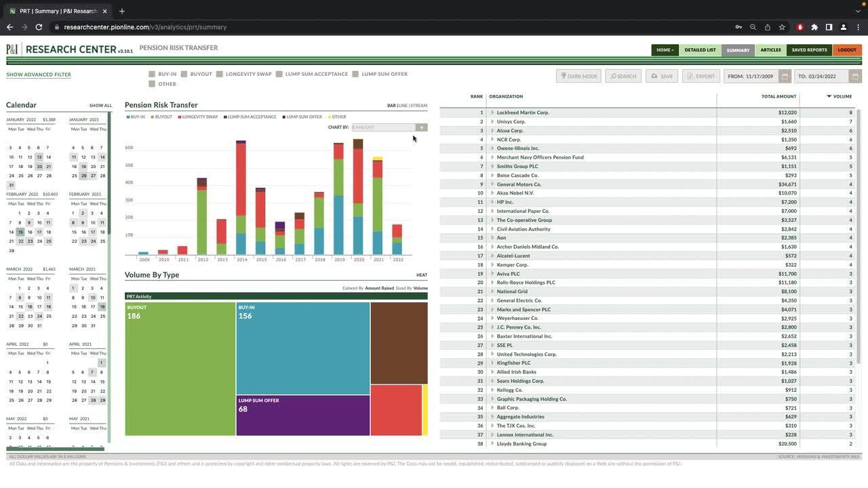This screenshot has height=488, width=868.
Task: Click the zoom magnifier icon in address bar
Action: coord(753,27)
